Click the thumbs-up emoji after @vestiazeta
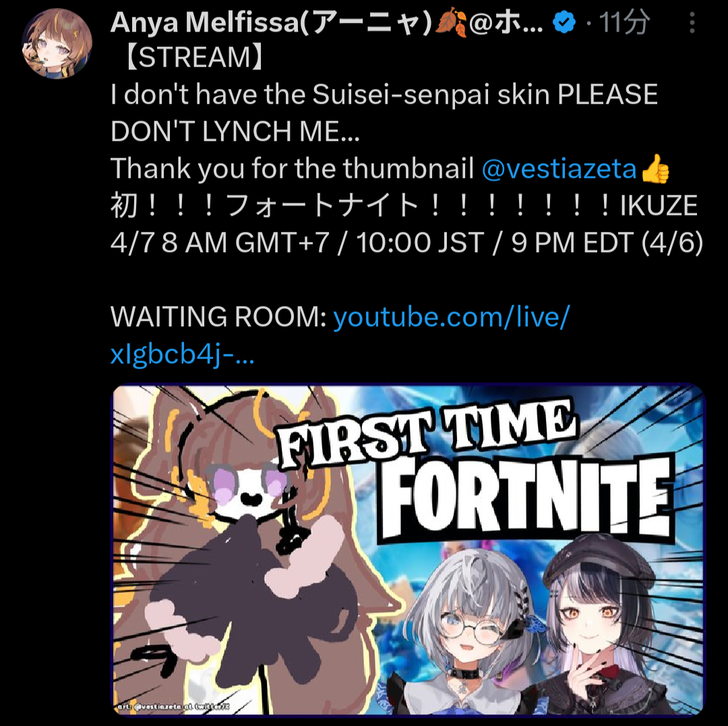The image size is (728, 726). point(655,169)
